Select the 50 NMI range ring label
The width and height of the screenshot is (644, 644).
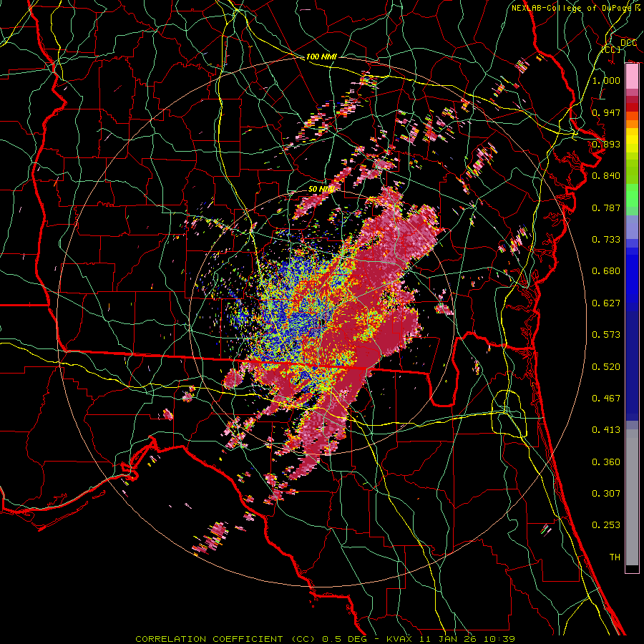(x=321, y=189)
